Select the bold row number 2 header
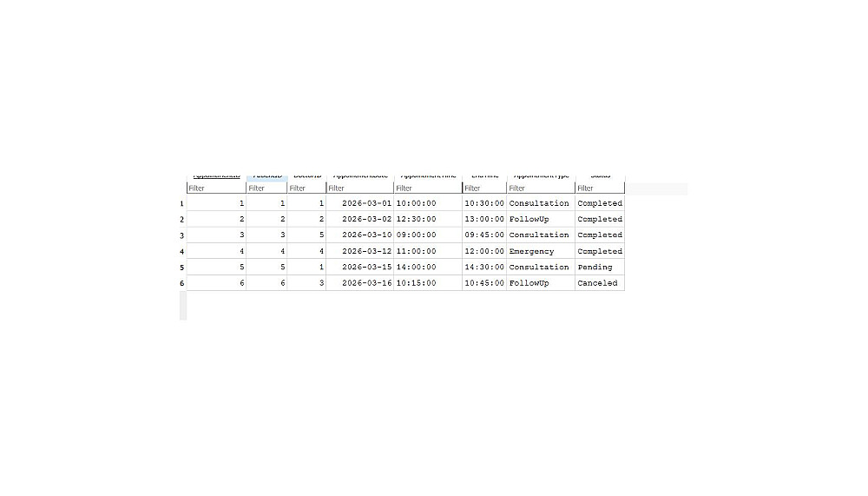 point(182,220)
